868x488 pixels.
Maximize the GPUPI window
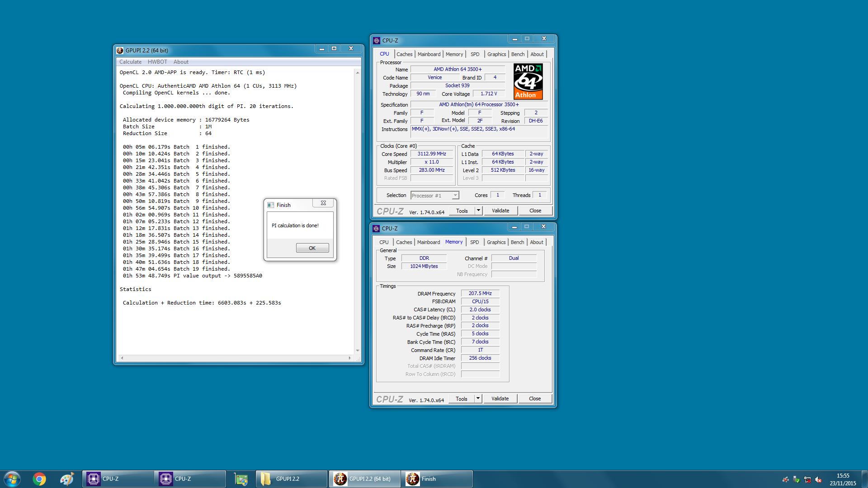[334, 48]
